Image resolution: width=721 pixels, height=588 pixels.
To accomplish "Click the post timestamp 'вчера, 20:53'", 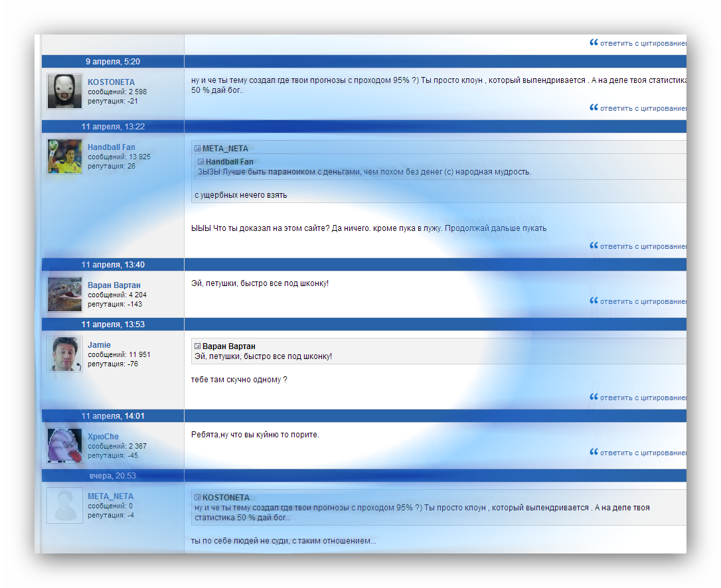I will 113,476.
